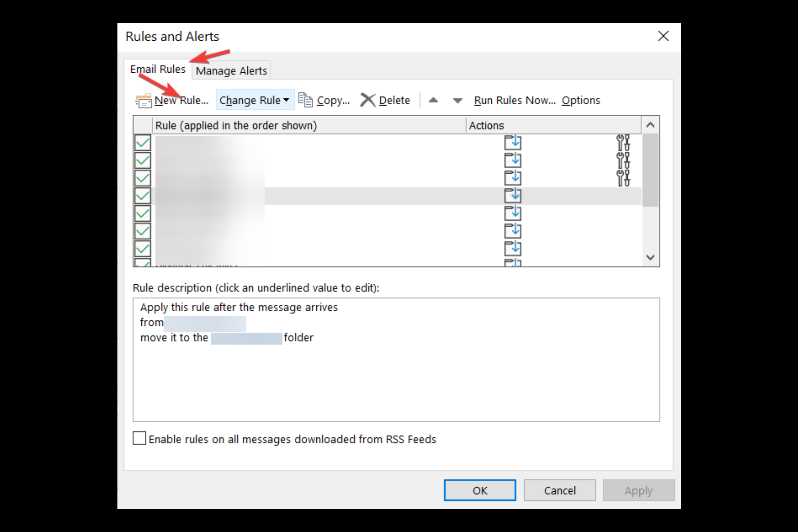Uncheck the first rule's checkbox
798x532 pixels.
click(143, 143)
